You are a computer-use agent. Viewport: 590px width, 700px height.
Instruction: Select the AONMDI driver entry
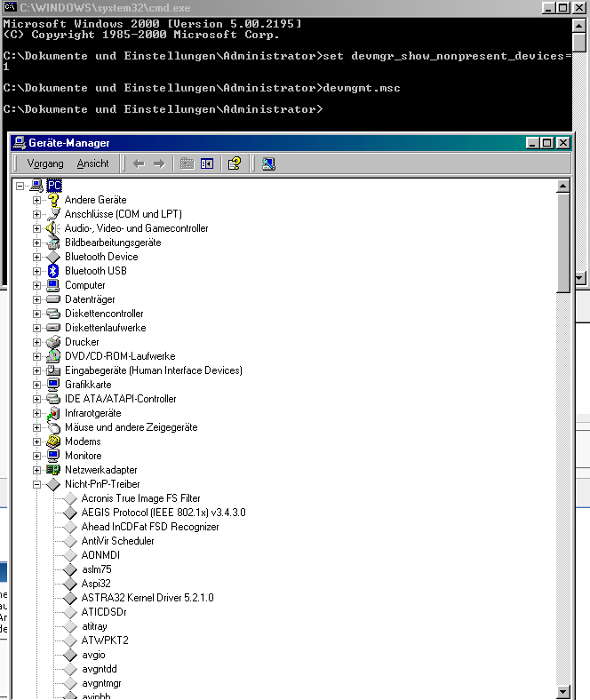(x=100, y=555)
